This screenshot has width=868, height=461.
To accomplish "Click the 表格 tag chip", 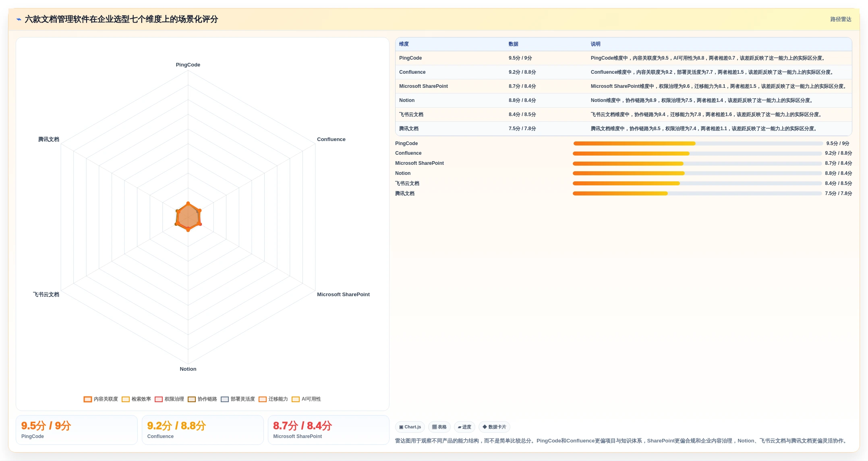I will (439, 427).
